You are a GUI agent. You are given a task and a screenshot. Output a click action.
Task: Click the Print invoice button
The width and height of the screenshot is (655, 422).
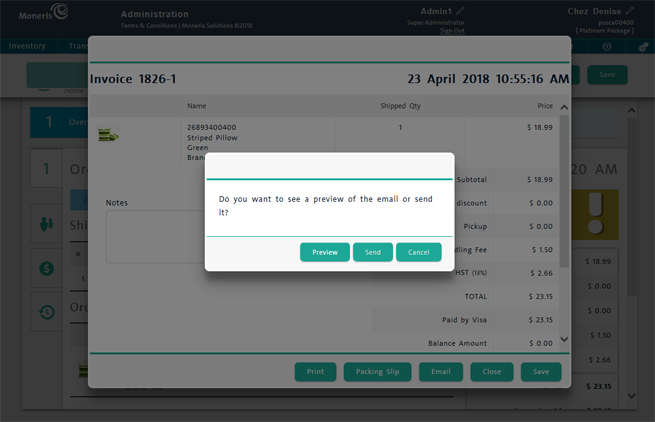(315, 372)
